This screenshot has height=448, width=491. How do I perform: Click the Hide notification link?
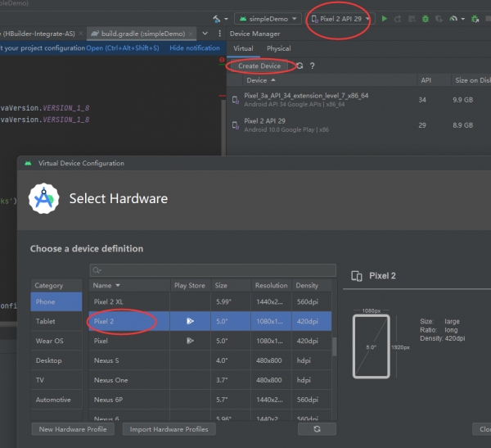195,48
